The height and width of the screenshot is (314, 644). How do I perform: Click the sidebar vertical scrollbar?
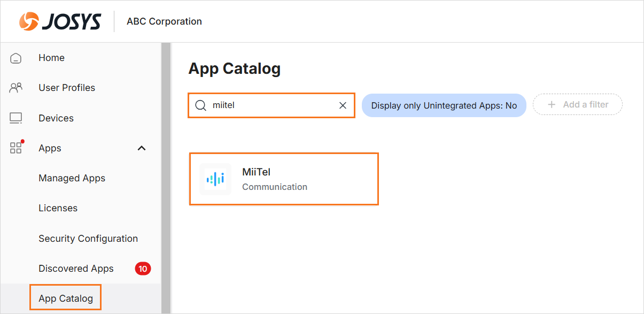click(x=166, y=178)
